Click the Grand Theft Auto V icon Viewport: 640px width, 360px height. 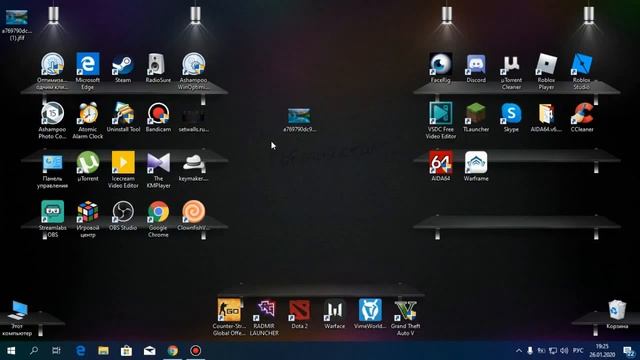(x=405, y=317)
